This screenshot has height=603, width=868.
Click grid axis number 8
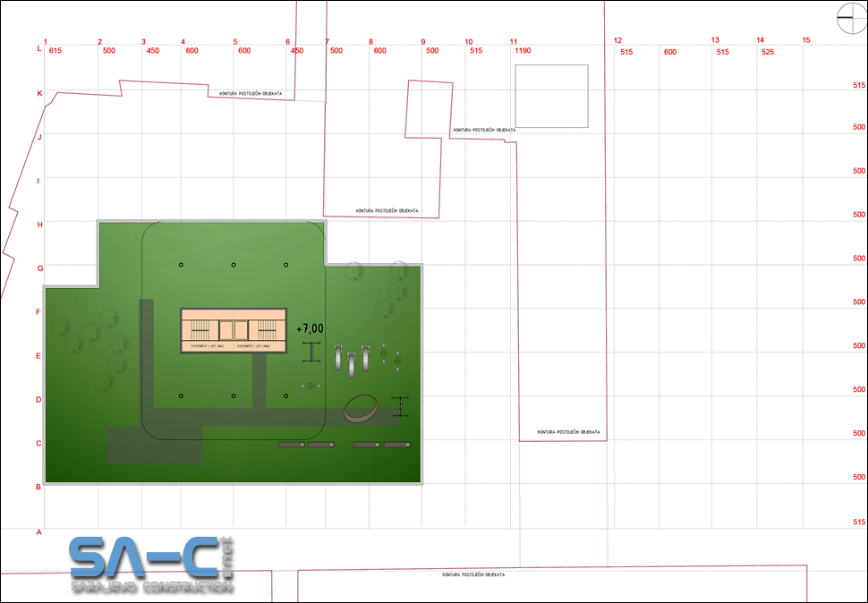pos(370,41)
